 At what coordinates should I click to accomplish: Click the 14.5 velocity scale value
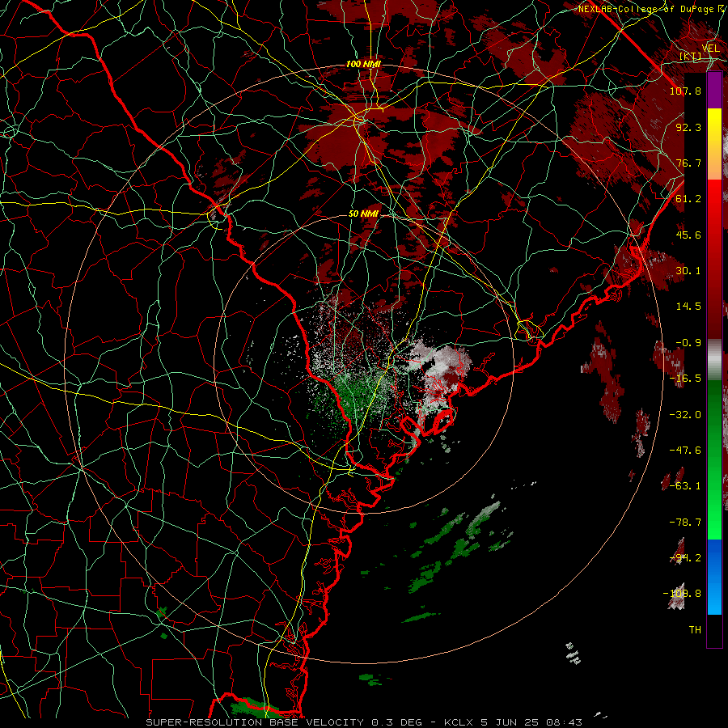coord(688,307)
